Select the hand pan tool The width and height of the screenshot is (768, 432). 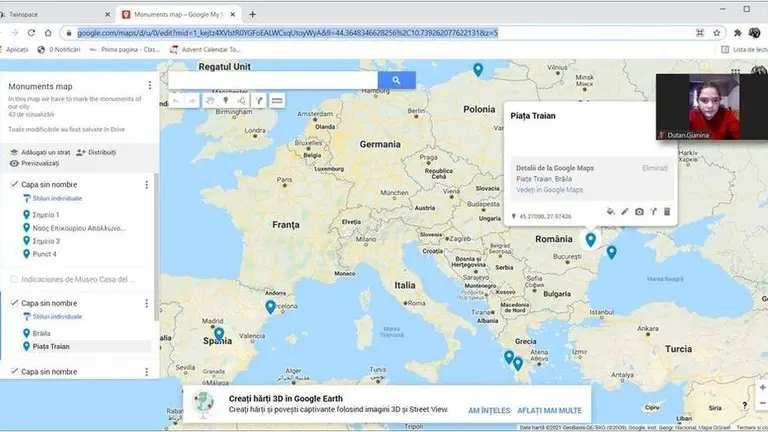click(x=209, y=101)
